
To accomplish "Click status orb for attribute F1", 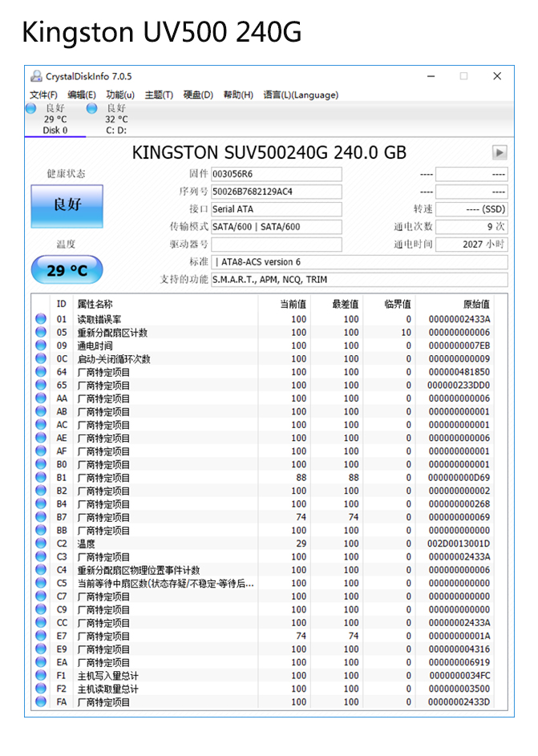I will (41, 675).
